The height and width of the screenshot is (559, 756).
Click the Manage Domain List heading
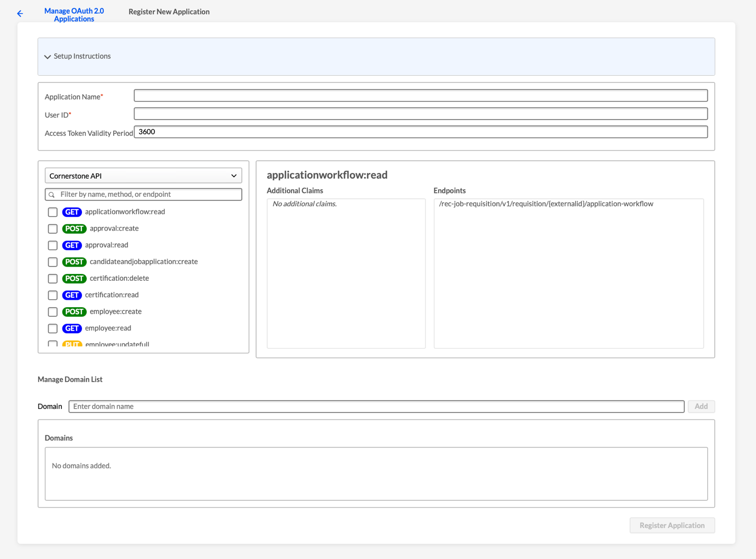70,379
